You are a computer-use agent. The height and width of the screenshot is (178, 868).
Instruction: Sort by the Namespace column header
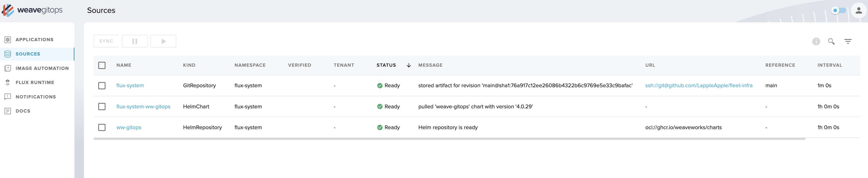coord(250,65)
